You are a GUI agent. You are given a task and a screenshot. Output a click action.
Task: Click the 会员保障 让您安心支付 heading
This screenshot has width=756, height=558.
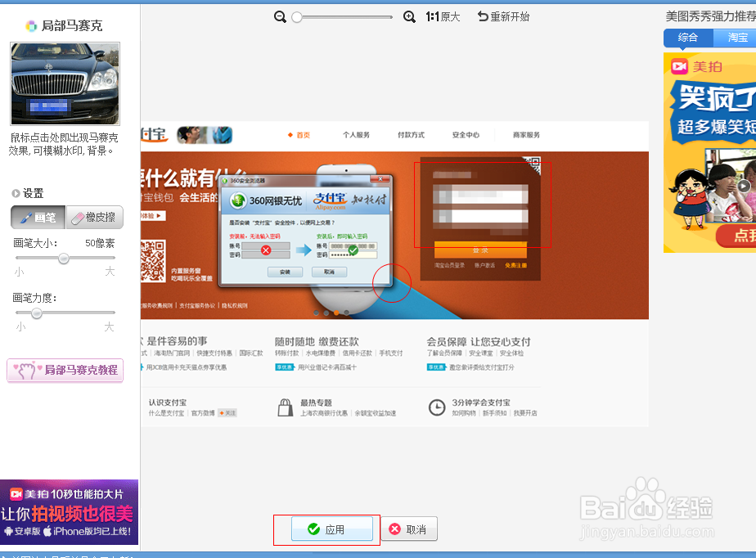[x=479, y=341]
